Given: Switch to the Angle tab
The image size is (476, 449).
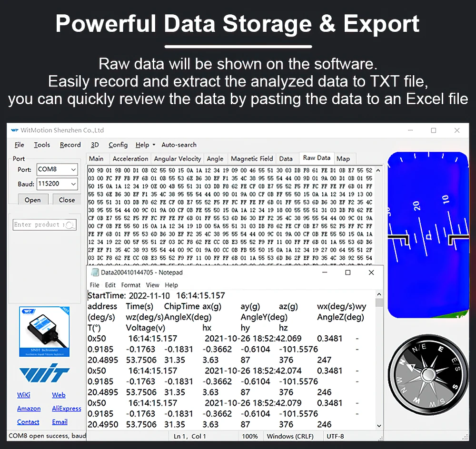Looking at the screenshot, I should click(215, 159).
